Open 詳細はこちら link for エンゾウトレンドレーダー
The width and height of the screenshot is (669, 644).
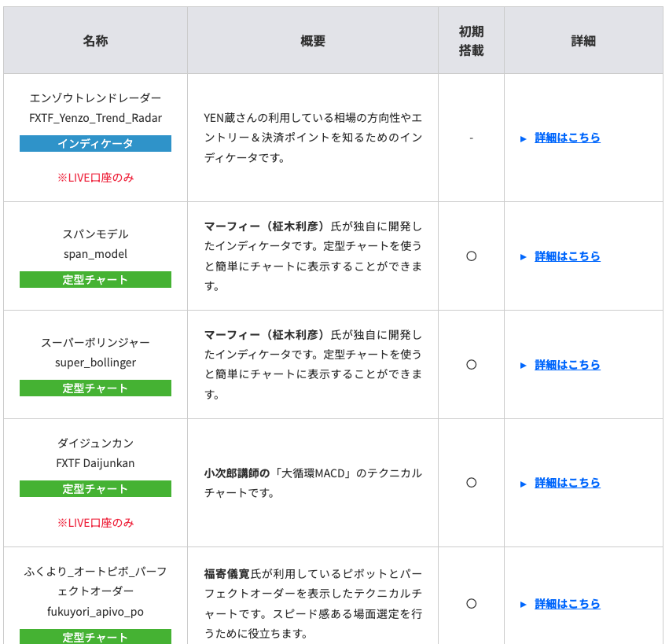click(x=567, y=138)
